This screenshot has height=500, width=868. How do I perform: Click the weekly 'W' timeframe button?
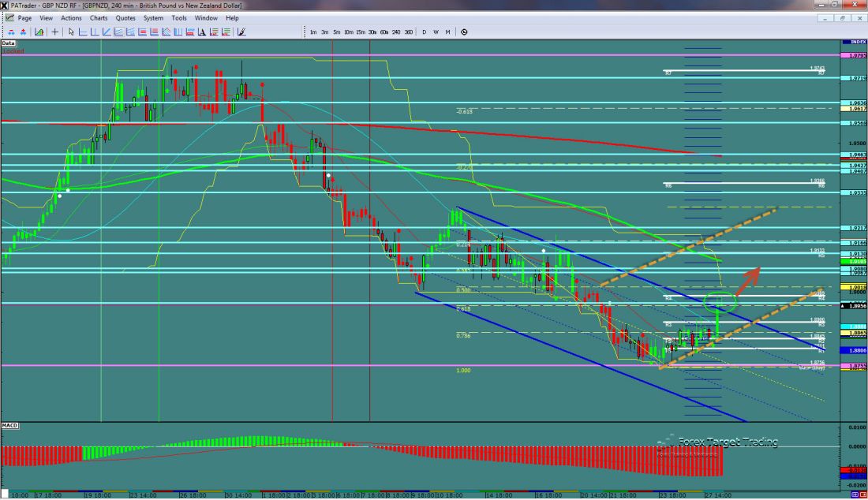tap(436, 32)
